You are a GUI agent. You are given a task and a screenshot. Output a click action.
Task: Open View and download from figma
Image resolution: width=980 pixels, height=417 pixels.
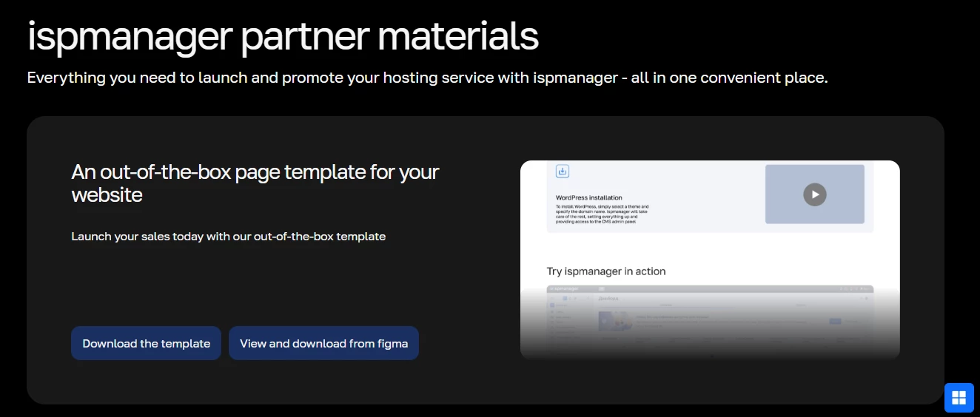(323, 343)
